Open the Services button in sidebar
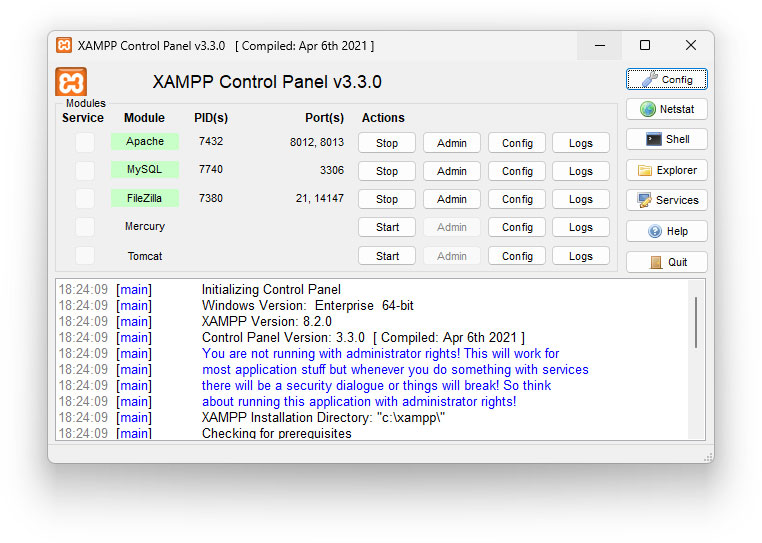 [666, 200]
